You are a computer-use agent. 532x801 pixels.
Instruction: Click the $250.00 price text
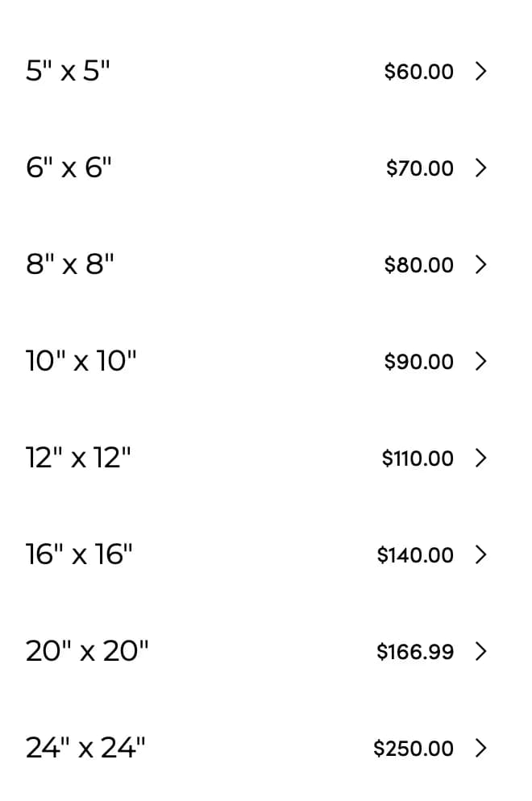414,749
